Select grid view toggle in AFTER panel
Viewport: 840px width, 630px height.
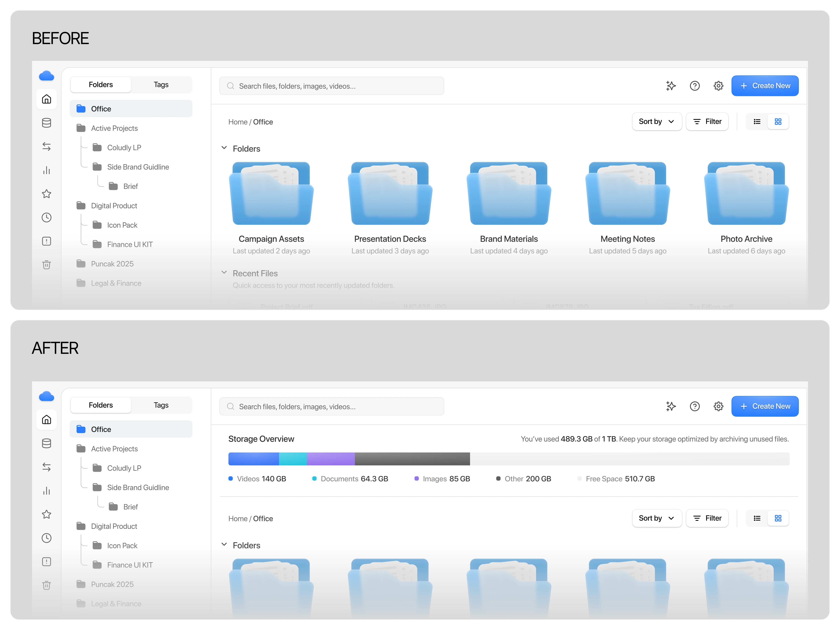tap(778, 518)
